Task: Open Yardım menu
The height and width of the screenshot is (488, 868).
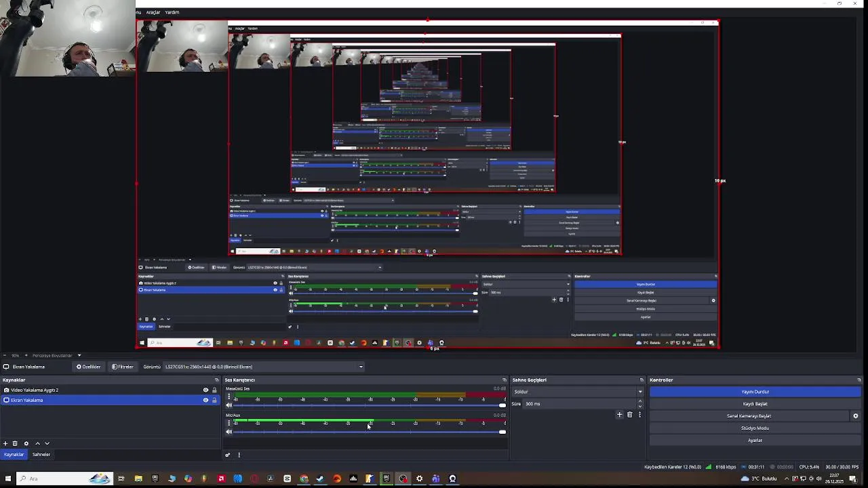Action: [172, 12]
